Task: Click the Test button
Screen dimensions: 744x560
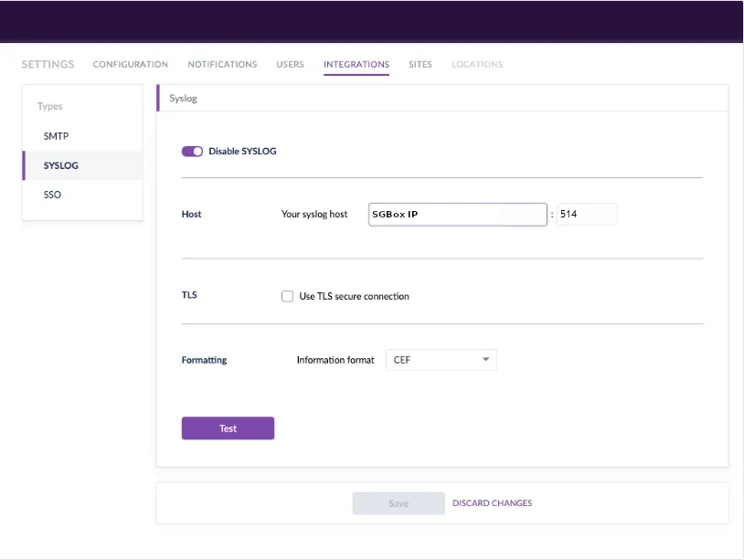Action: pyautogui.click(x=228, y=428)
